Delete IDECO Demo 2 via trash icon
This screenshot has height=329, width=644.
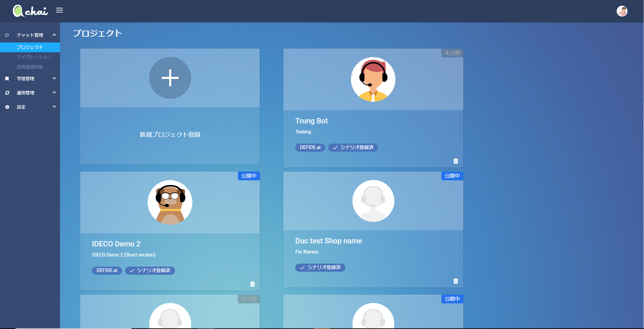pyautogui.click(x=252, y=284)
